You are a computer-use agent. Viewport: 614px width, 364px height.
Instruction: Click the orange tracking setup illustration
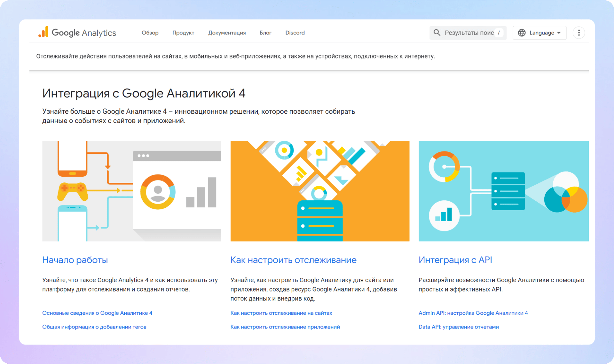click(x=320, y=191)
